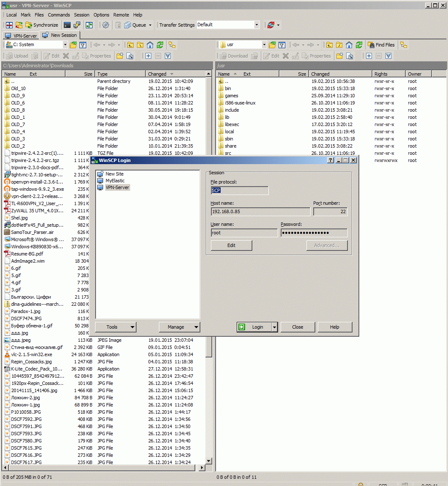Image resolution: width=448 pixels, height=486 pixels.
Task: Click the Queue toolbar icon
Action: coord(135,25)
